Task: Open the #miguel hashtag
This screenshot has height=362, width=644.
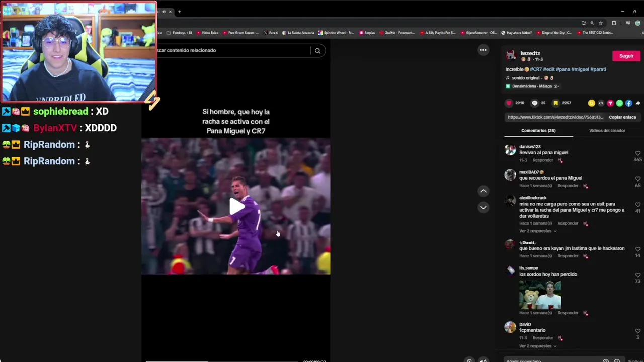Action: tap(580, 69)
